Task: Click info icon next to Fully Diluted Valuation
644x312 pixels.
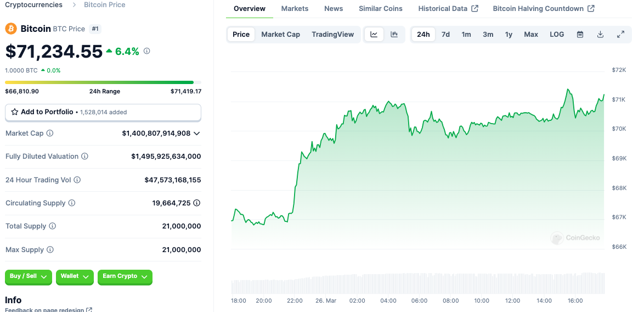Action: tap(84, 157)
